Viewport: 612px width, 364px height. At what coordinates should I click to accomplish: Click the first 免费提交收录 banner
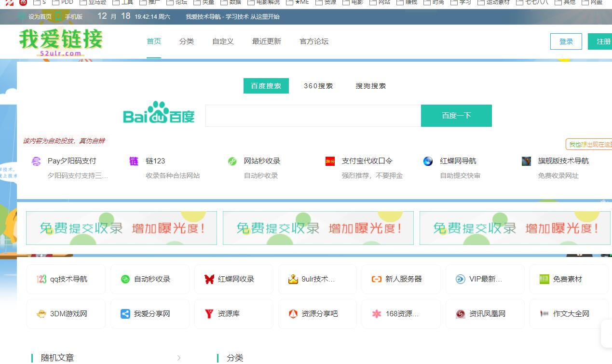(x=122, y=228)
